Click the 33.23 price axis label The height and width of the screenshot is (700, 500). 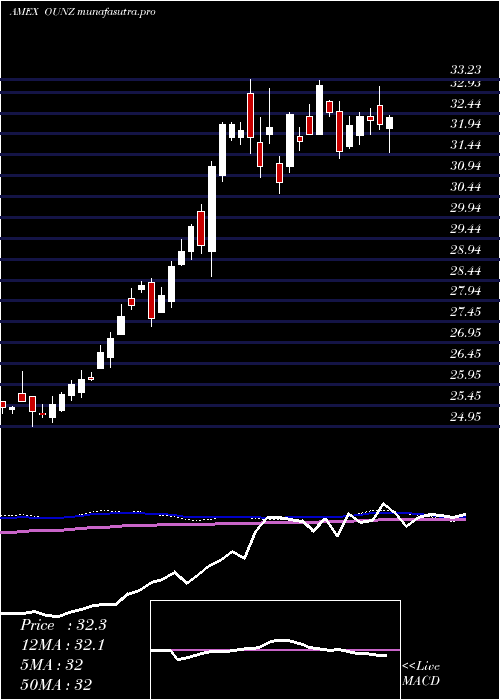click(466, 70)
